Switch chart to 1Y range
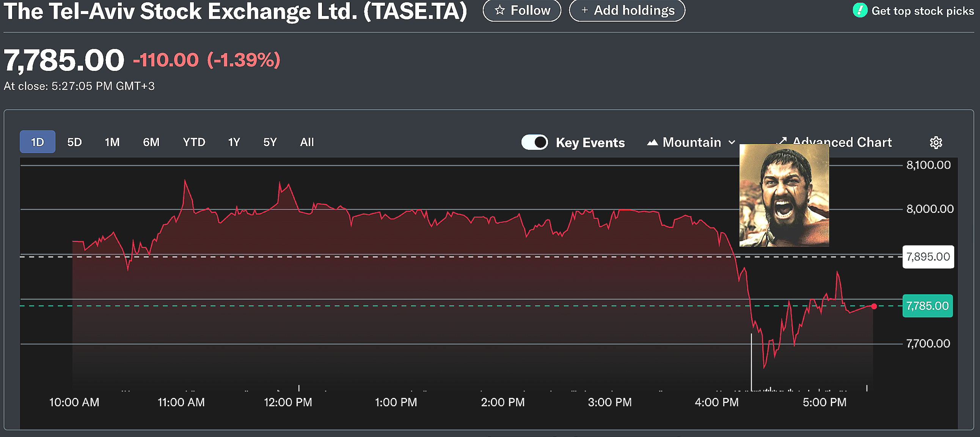 click(234, 142)
